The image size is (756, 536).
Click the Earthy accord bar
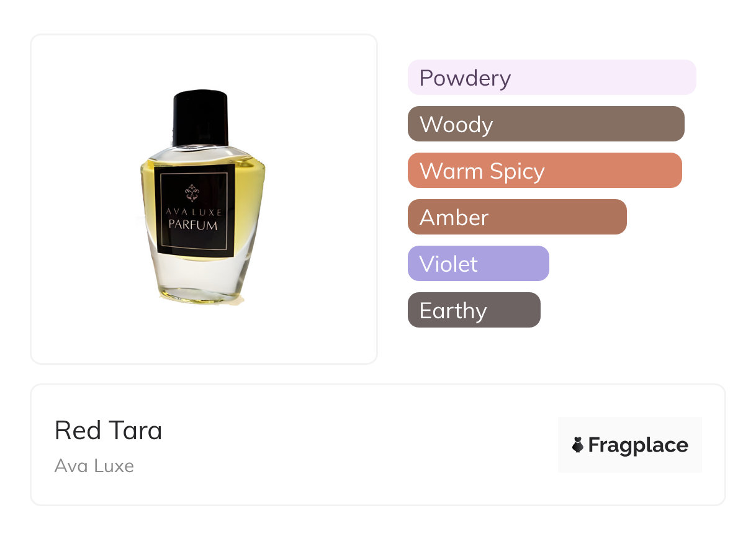(474, 310)
